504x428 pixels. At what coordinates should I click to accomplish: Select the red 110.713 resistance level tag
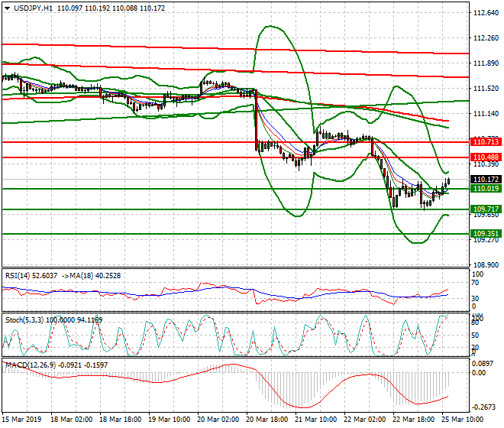pos(486,142)
